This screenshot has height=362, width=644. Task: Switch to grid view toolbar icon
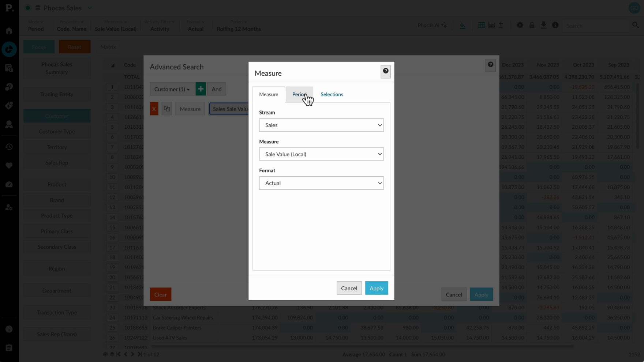click(x=481, y=25)
